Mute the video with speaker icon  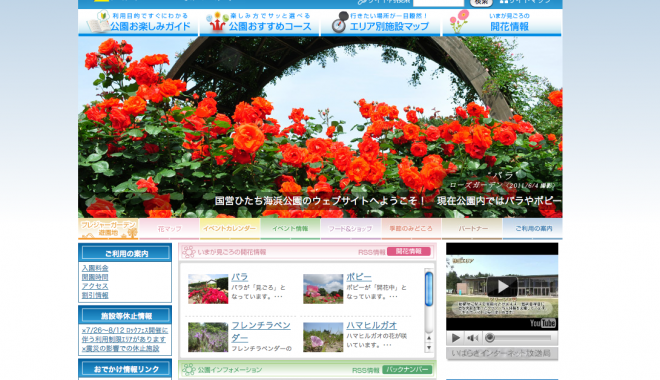[473, 338]
